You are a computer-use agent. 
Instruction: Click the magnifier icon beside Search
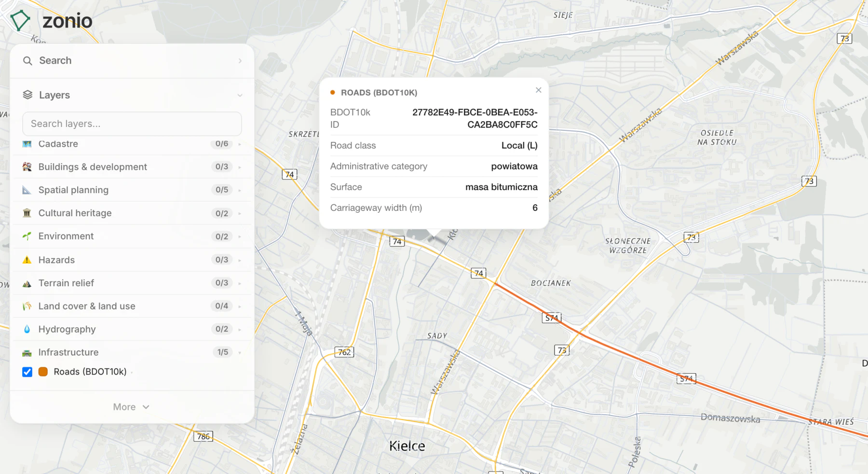(27, 61)
